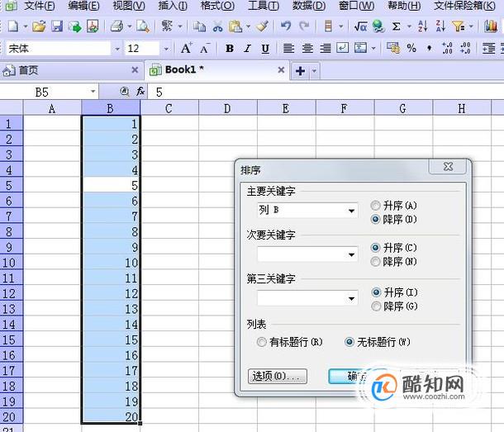Click the 选项(O)... button
The width and height of the screenshot is (504, 432).
pos(278,376)
